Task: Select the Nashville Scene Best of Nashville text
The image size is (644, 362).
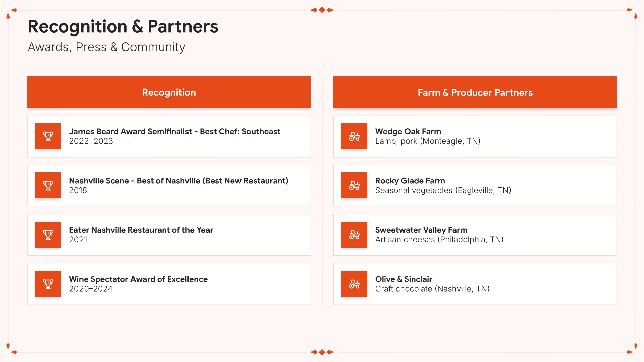Action: point(178,181)
